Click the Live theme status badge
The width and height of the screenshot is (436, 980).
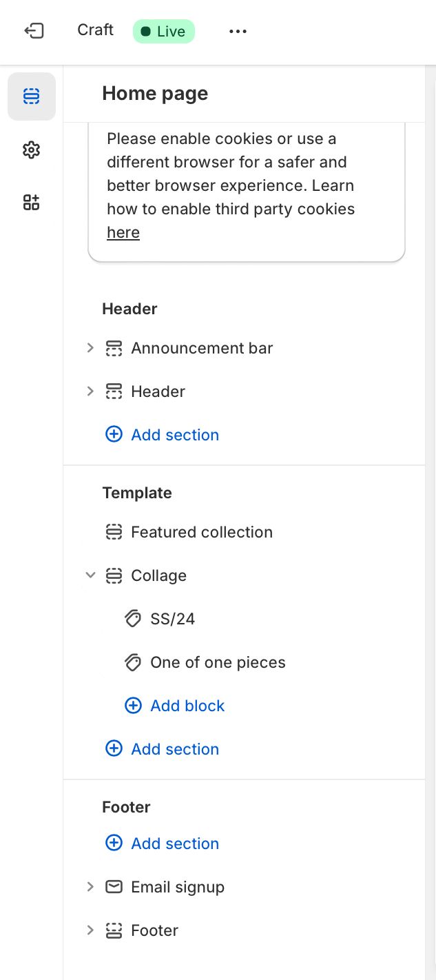point(164,32)
